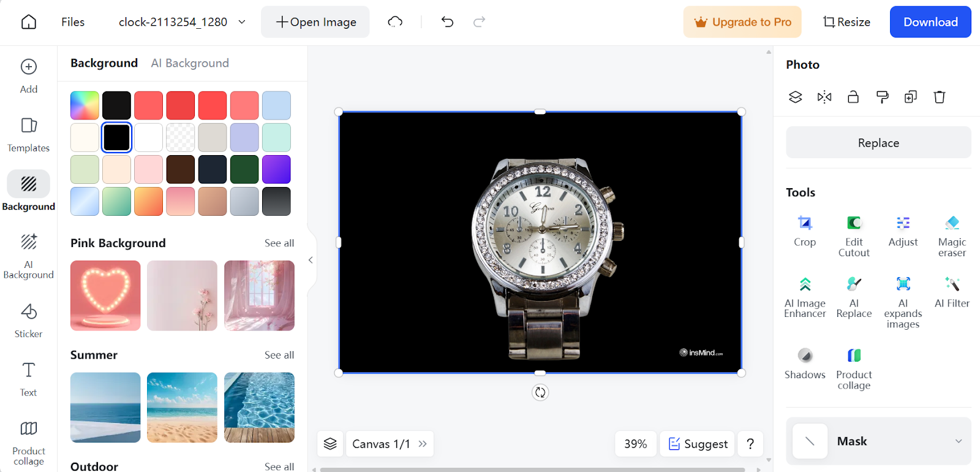Open AI Replace tool

tap(854, 297)
